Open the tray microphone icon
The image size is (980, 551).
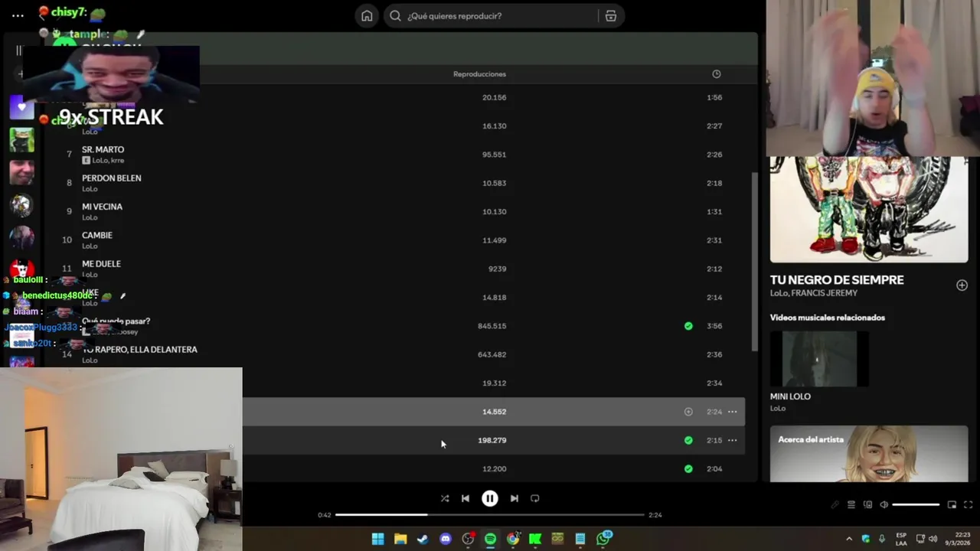882,539
